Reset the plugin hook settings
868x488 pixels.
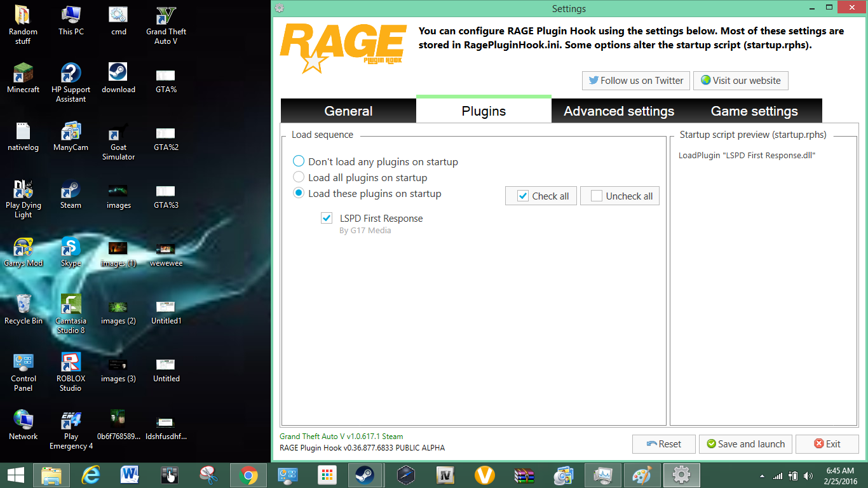[664, 444]
